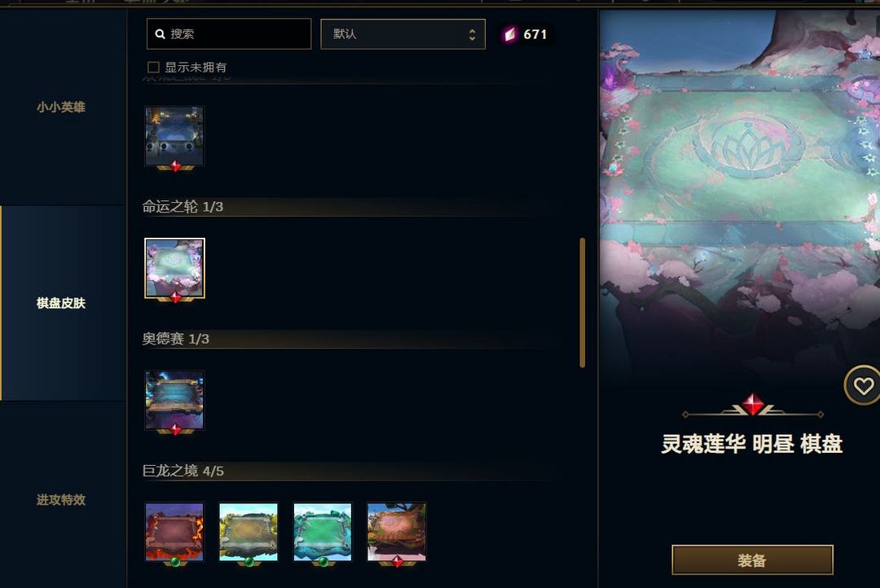Click the sort dropdown up-down arrows
The width and height of the screenshot is (880, 588).
[472, 35]
